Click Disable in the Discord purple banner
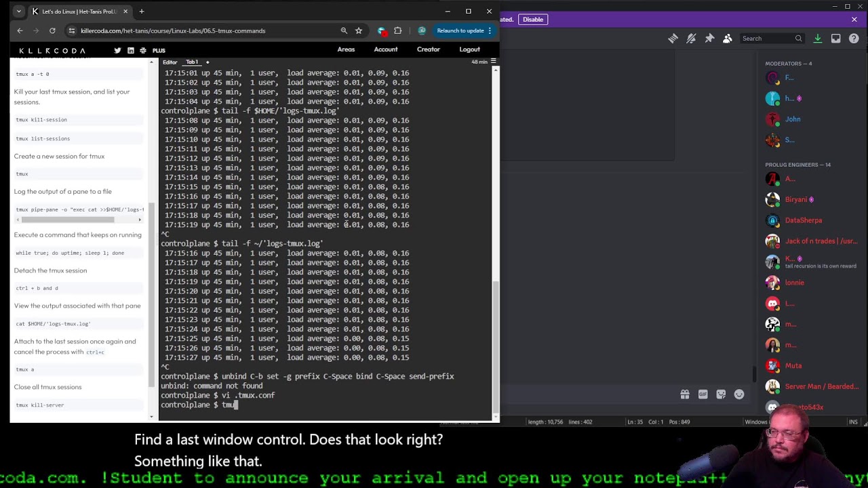Image resolution: width=868 pixels, height=488 pixels. pos(532,20)
